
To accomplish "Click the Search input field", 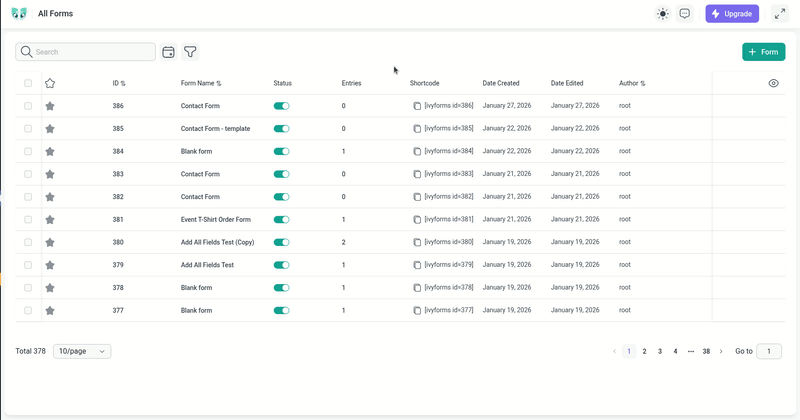I will (92, 52).
